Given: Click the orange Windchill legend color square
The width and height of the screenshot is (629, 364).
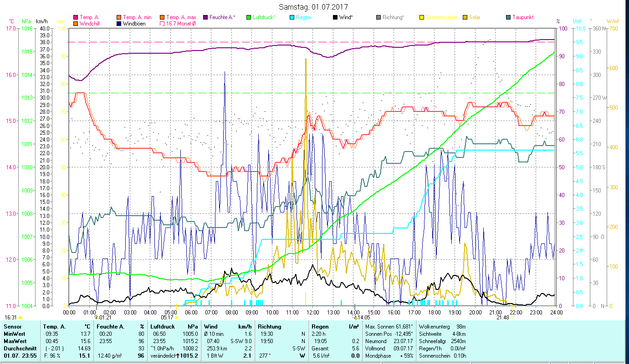Looking at the screenshot, I should 76,24.
